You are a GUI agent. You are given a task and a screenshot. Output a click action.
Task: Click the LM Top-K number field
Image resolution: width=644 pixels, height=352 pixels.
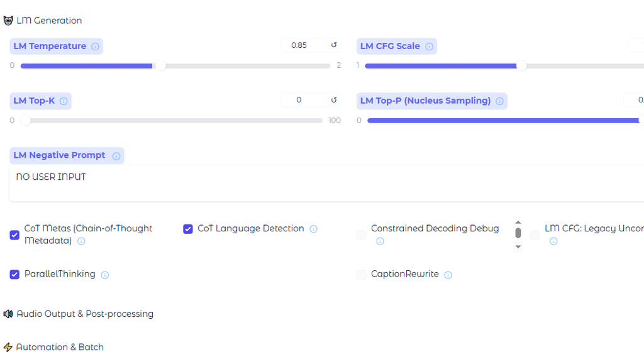pyautogui.click(x=304, y=100)
